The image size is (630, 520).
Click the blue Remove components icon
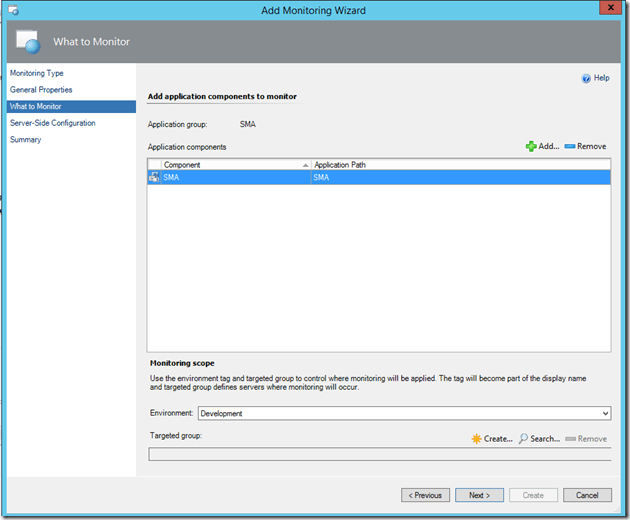[x=570, y=146]
